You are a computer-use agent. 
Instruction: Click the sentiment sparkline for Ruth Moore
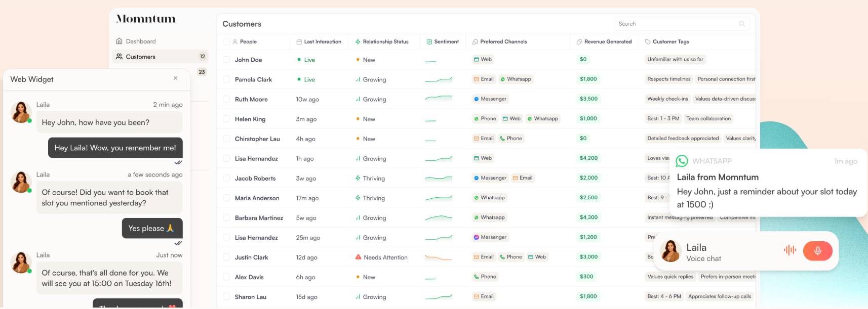click(439, 98)
